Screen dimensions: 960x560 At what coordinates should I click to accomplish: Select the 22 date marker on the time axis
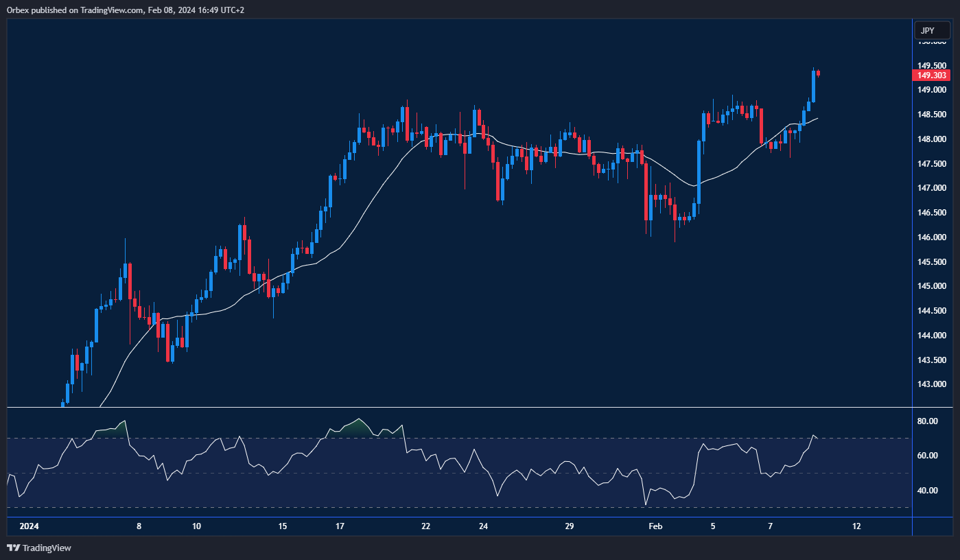425,526
